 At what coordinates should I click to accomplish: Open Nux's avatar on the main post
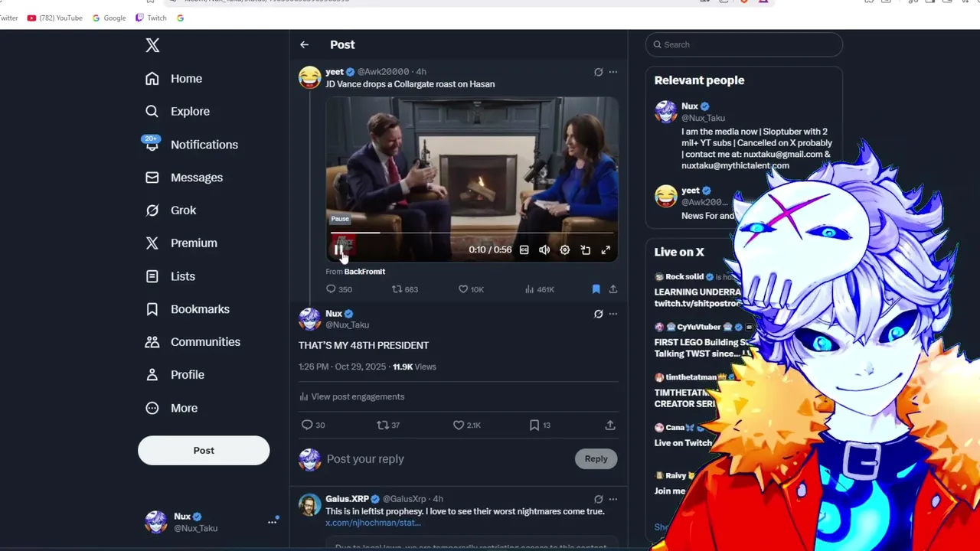click(x=310, y=319)
